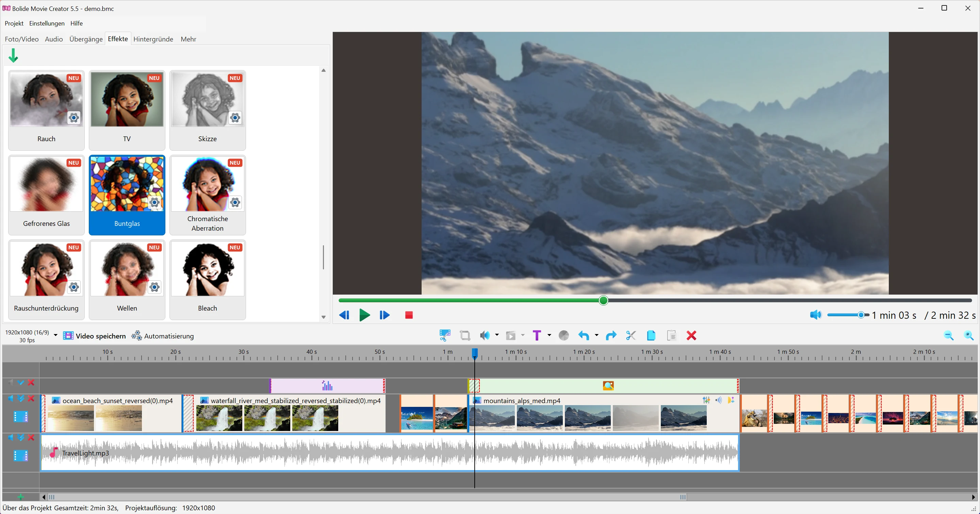Image resolution: width=980 pixels, height=514 pixels.
Task: Expand the undo history dropdown arrow
Action: pos(596,335)
